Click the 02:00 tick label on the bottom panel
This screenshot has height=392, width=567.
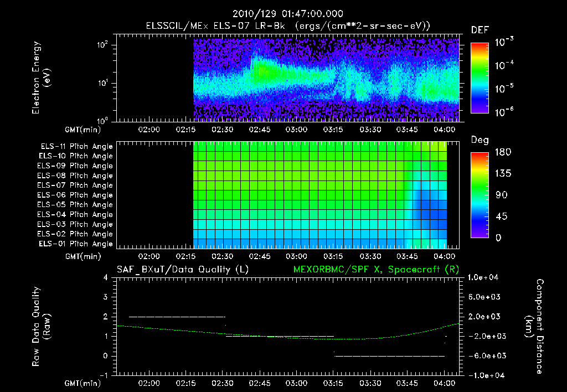pos(149,383)
